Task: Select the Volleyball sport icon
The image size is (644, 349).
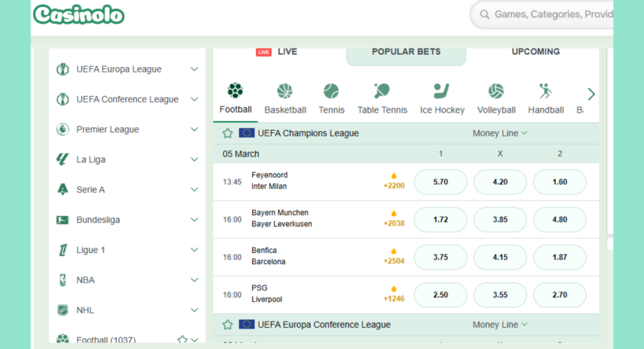Action: coord(496,91)
